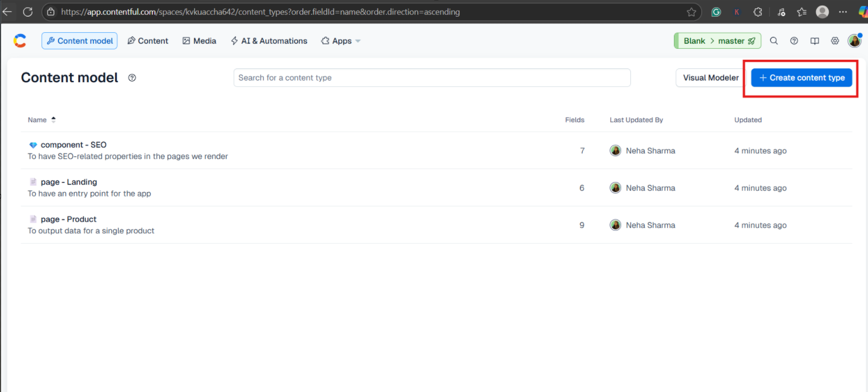Click 'To have an entry point for the app'
The width and height of the screenshot is (868, 392).
pyautogui.click(x=90, y=194)
